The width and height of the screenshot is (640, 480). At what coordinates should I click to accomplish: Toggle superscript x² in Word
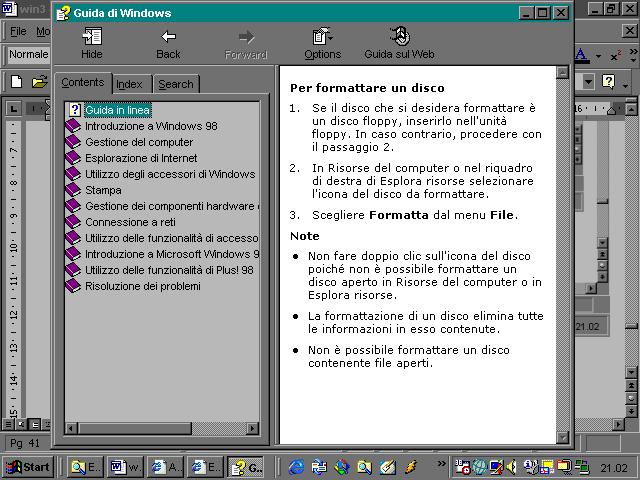point(616,56)
